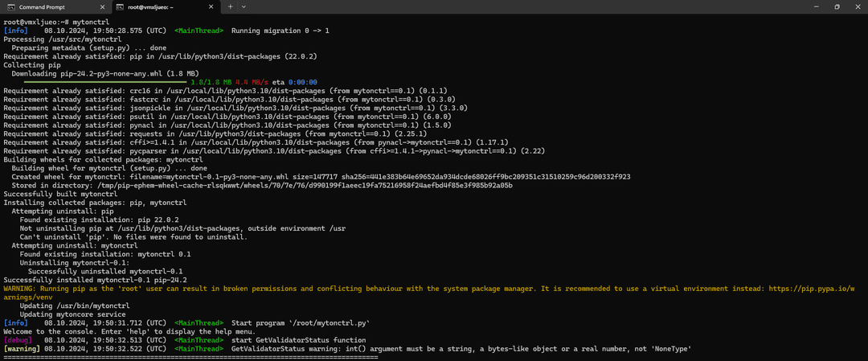
Task: Click the empty title bar area
Action: (522, 6)
